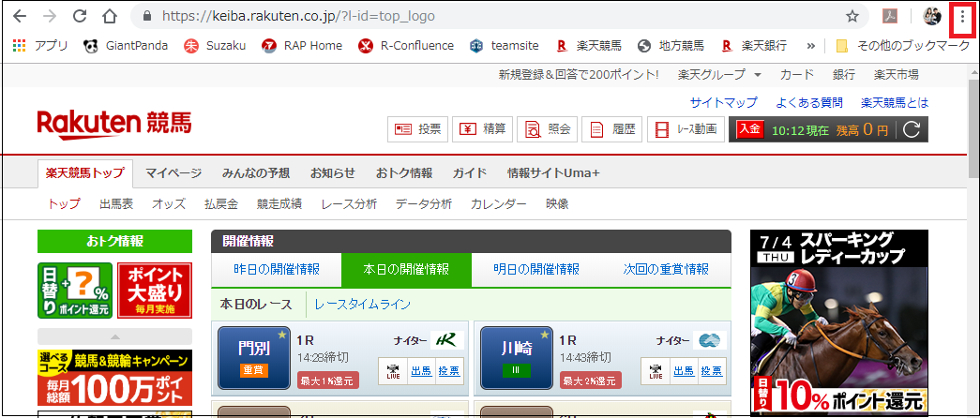
Task: Open the オッズ submenu item
Action: pos(169,204)
